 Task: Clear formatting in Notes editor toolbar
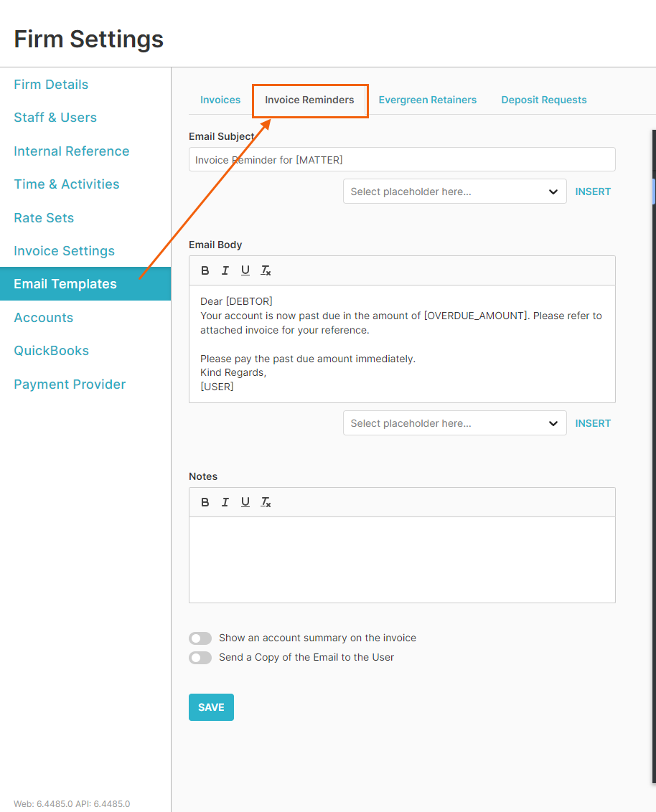[266, 502]
